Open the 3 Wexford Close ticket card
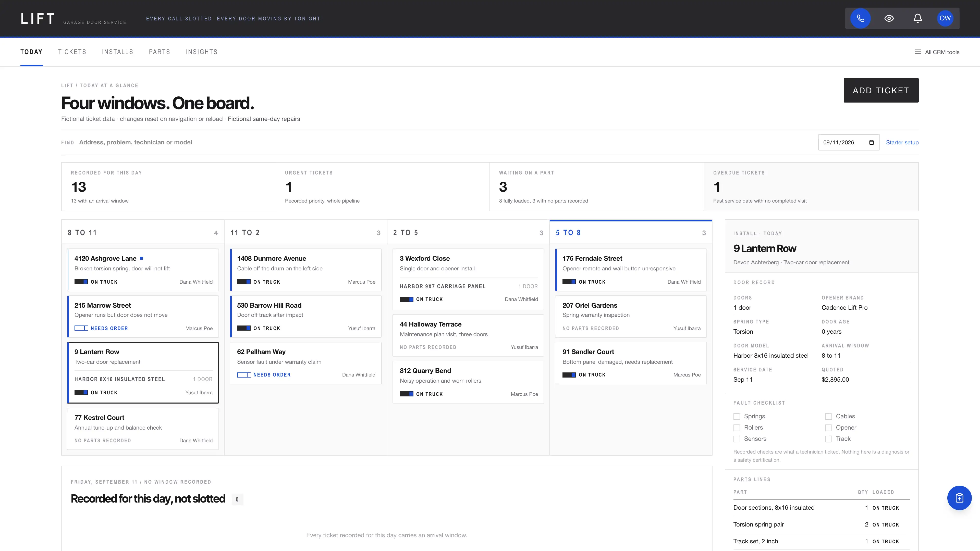Viewport: 980px width, 551px height. pos(468,279)
